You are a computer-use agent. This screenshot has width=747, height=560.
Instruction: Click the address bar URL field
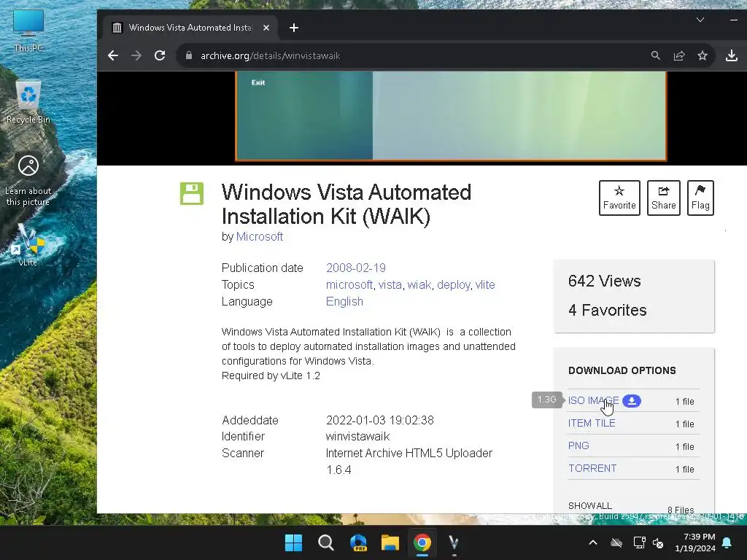(270, 55)
